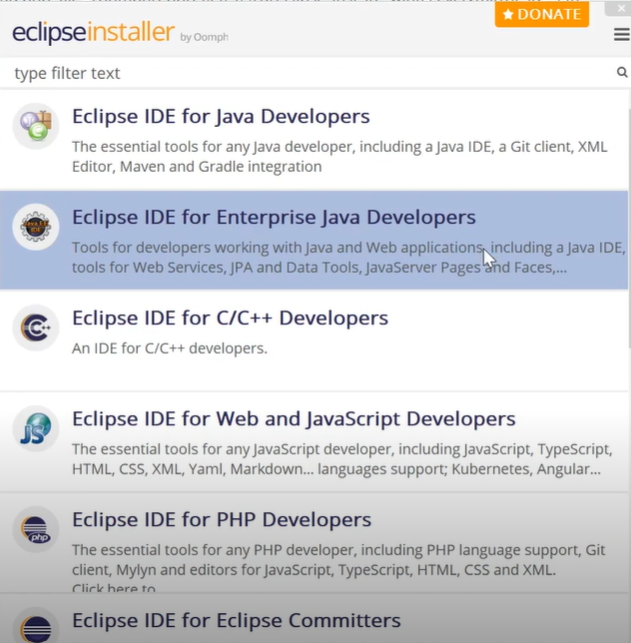Open the hamburger menu
This screenshot has width=631, height=643.
click(x=622, y=34)
